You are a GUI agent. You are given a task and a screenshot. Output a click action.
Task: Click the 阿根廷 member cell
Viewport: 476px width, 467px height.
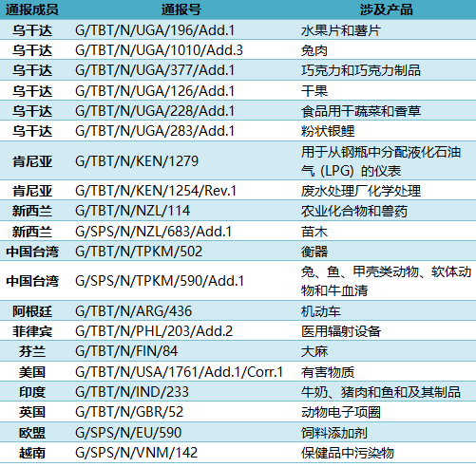(x=32, y=311)
